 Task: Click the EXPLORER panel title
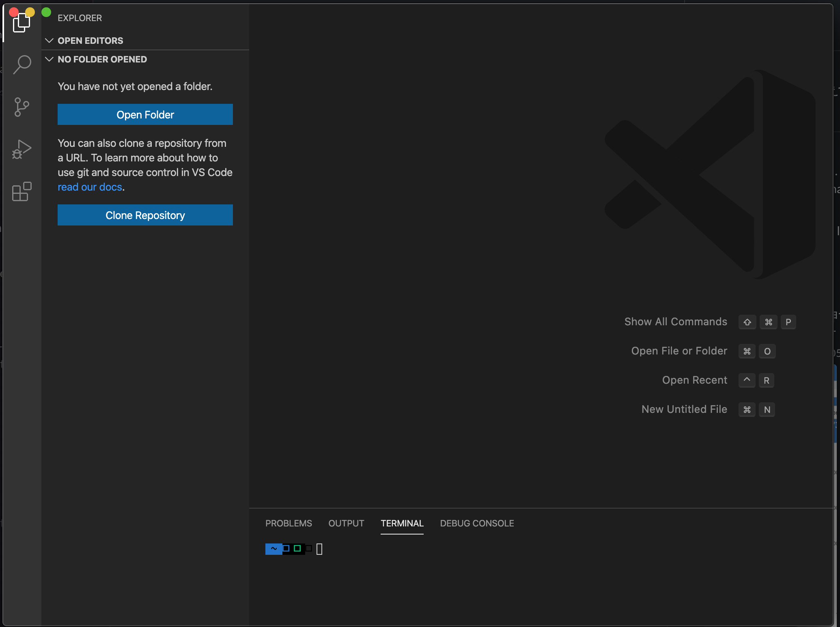[80, 18]
